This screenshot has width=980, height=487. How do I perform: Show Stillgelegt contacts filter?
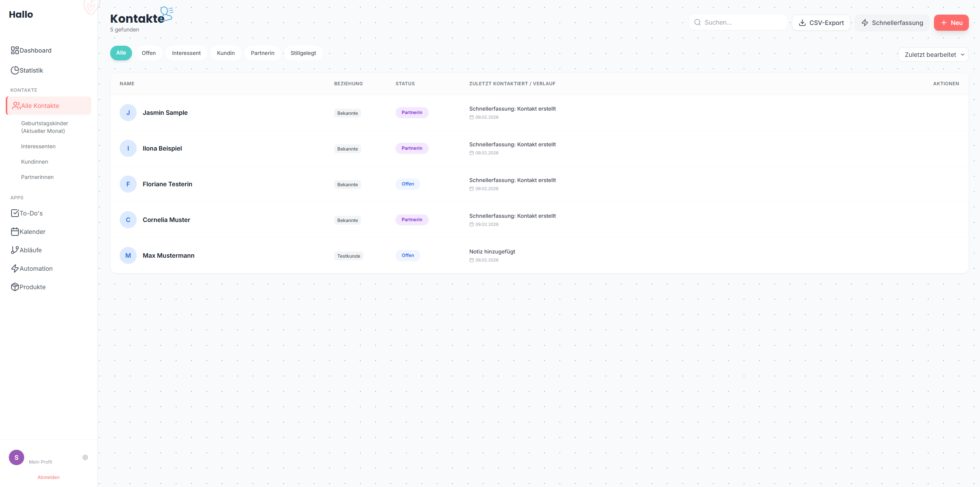click(x=303, y=53)
